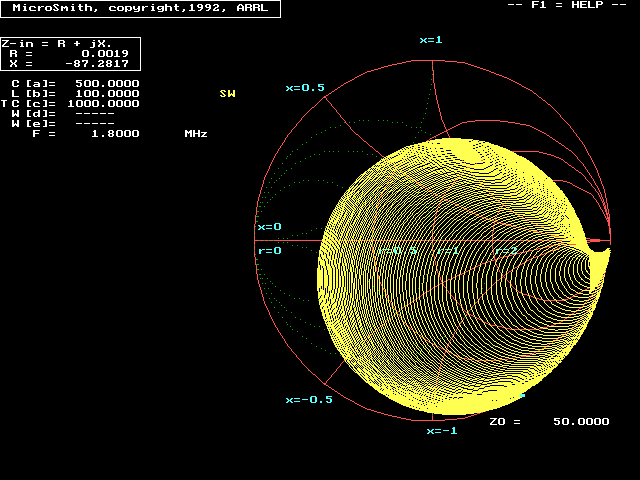640x480 pixels.
Task: Click the x=-0.5 chart label
Action: pos(309,400)
